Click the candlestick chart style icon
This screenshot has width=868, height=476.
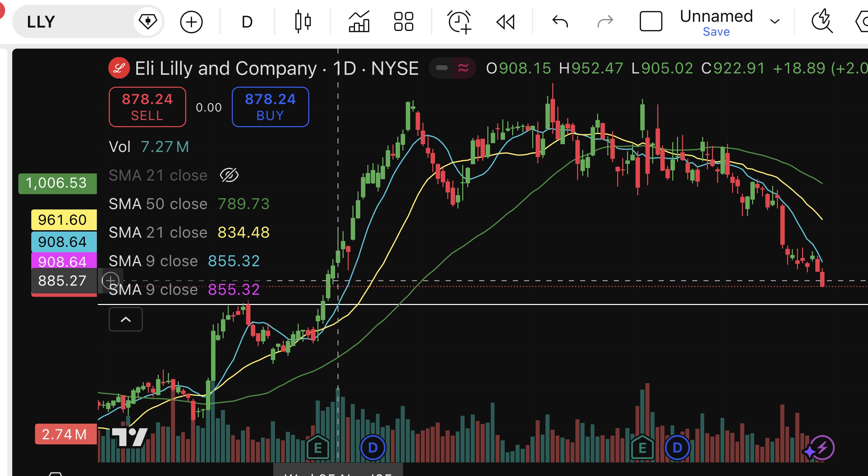(302, 22)
